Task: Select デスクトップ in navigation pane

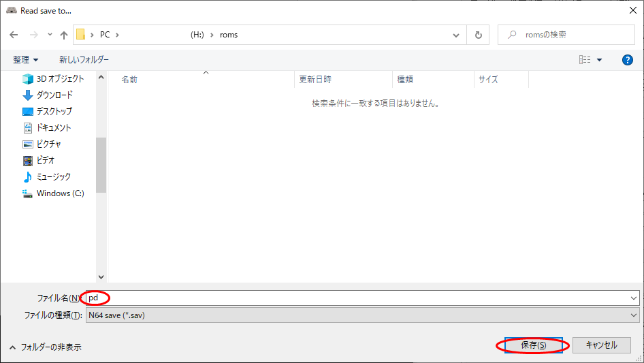Action: pos(54,112)
